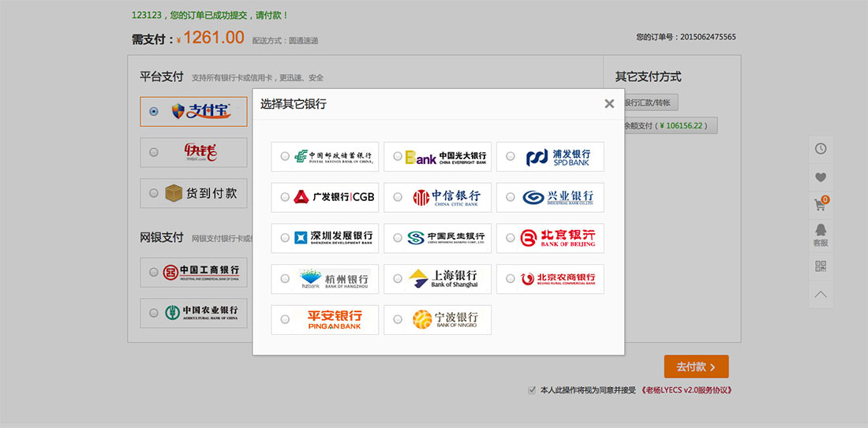Viewport: 868px width, 428px height.
Task: Click the order number 2015062475565 text
Action: tap(708, 37)
